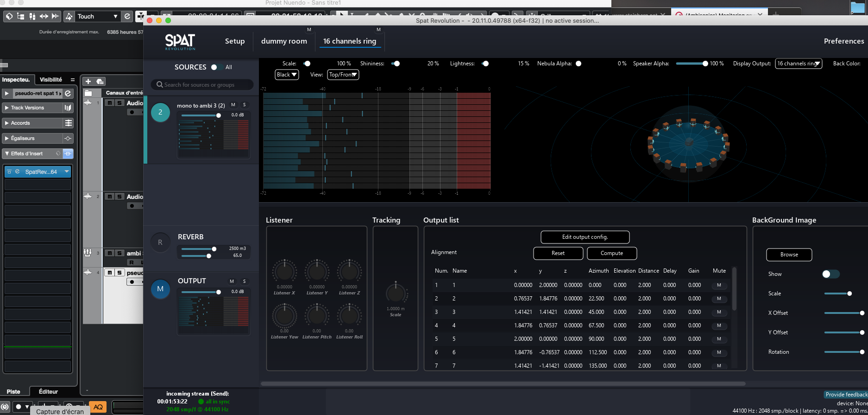Expand the Track Versions inspector section
868x415 pixels.
(x=7, y=108)
